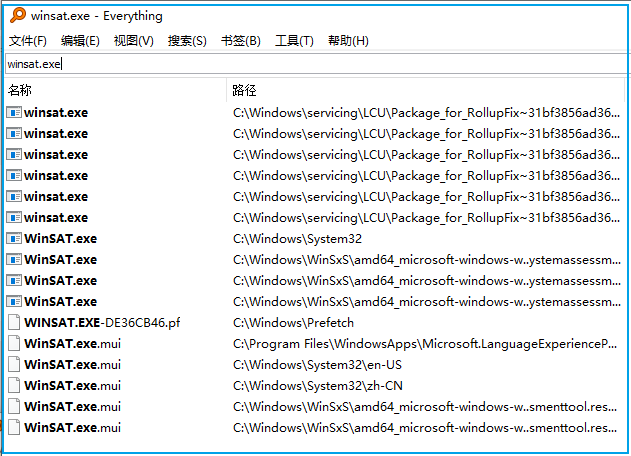Select WinSAT.exe.mui in the System32\zh-CN row
The image size is (631, 456).
(72, 386)
